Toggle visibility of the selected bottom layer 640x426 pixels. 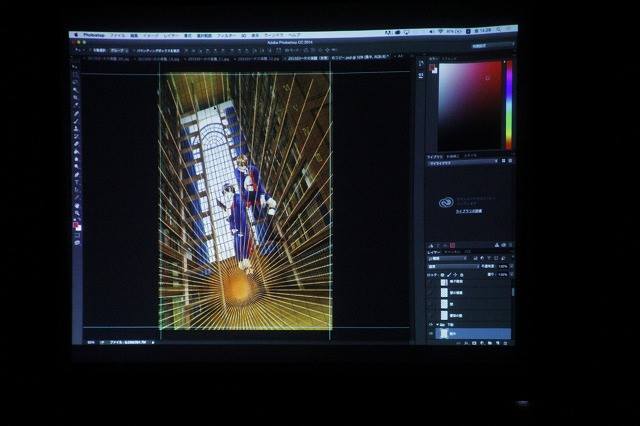pos(432,334)
